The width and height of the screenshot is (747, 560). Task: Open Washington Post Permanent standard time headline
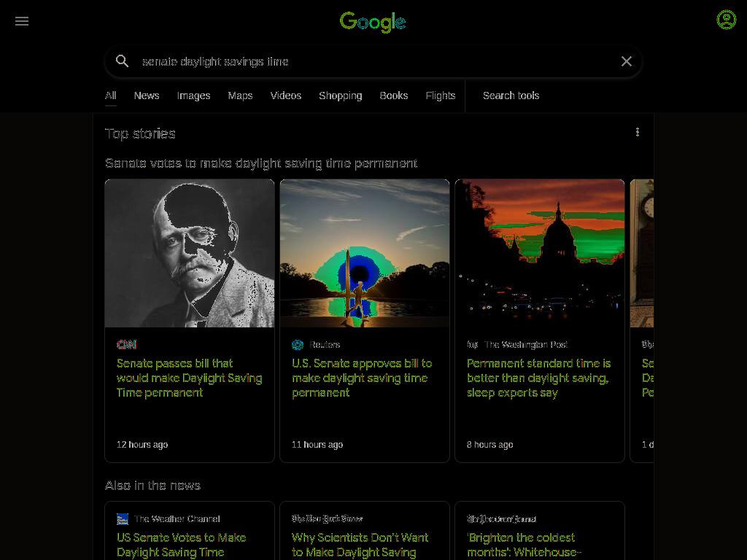[539, 378]
